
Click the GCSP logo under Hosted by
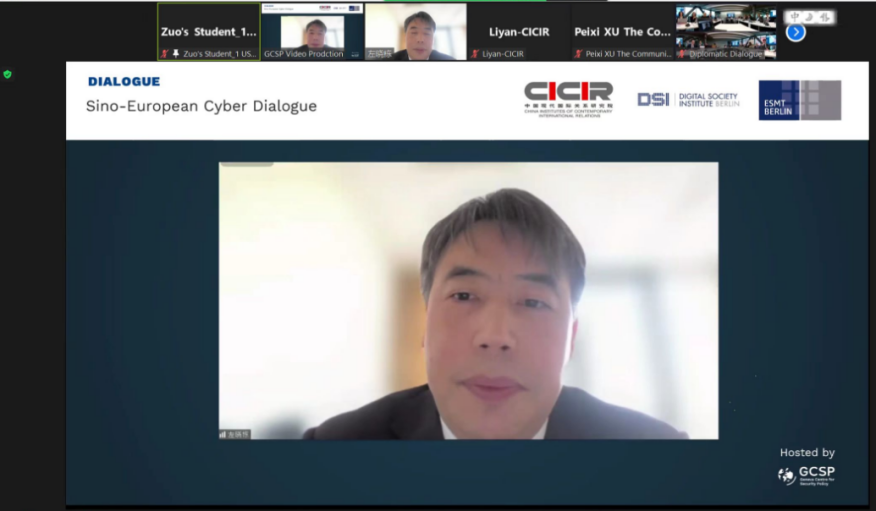[x=806, y=475]
